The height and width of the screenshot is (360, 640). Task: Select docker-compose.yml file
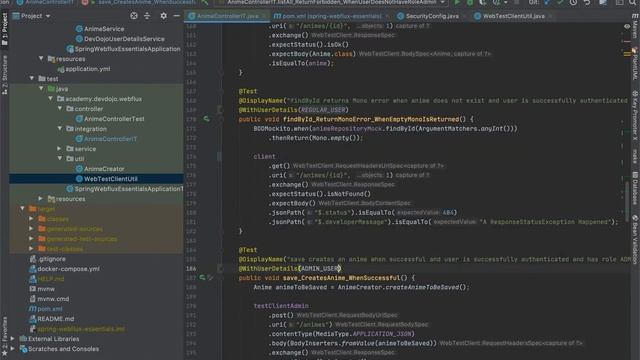69,269
